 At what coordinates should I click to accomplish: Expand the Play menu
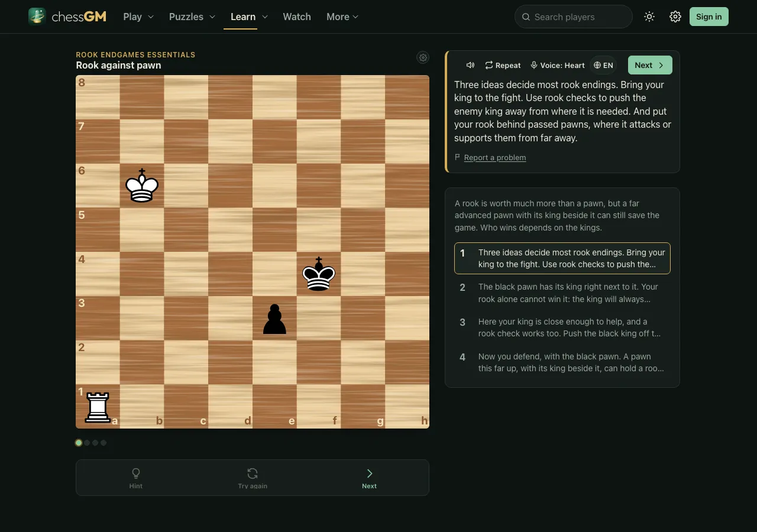(x=138, y=17)
